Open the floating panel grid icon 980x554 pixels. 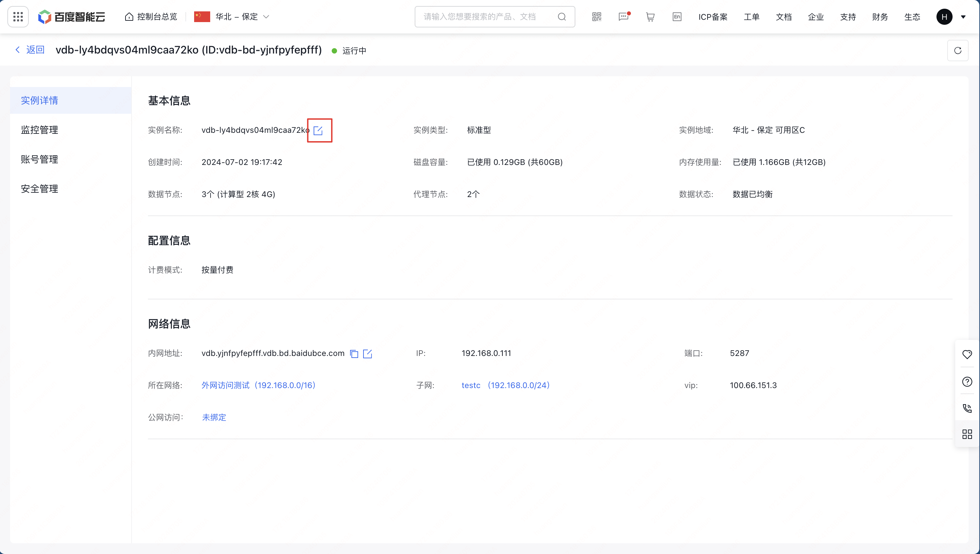(x=967, y=434)
